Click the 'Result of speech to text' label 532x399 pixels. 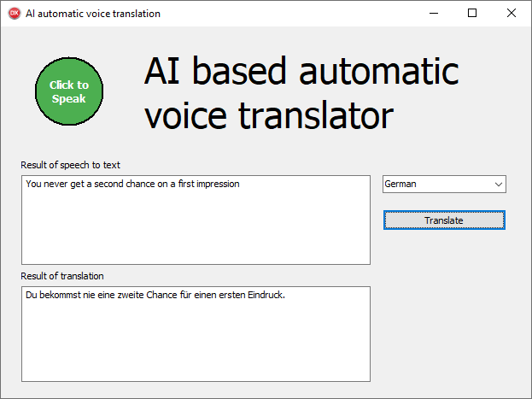[77, 165]
